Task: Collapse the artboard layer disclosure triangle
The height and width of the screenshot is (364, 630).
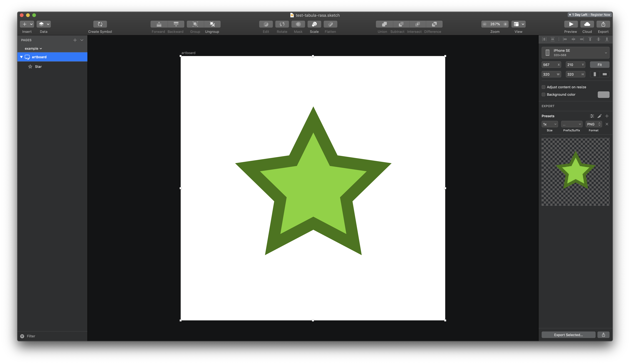Action: [x=22, y=57]
